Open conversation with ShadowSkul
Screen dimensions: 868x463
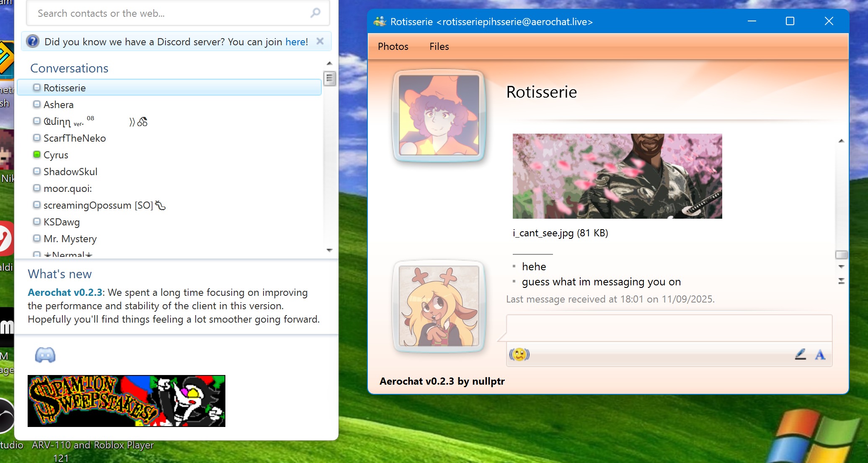click(169, 171)
